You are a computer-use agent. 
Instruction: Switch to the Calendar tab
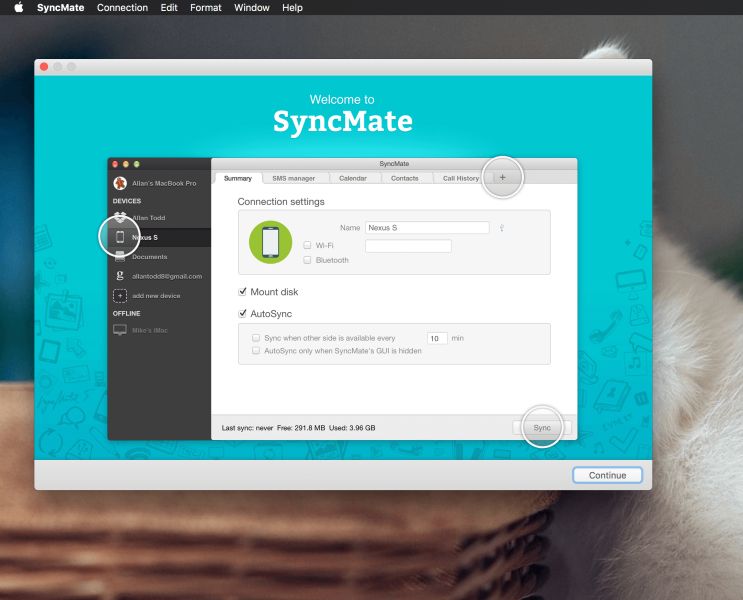click(x=353, y=178)
